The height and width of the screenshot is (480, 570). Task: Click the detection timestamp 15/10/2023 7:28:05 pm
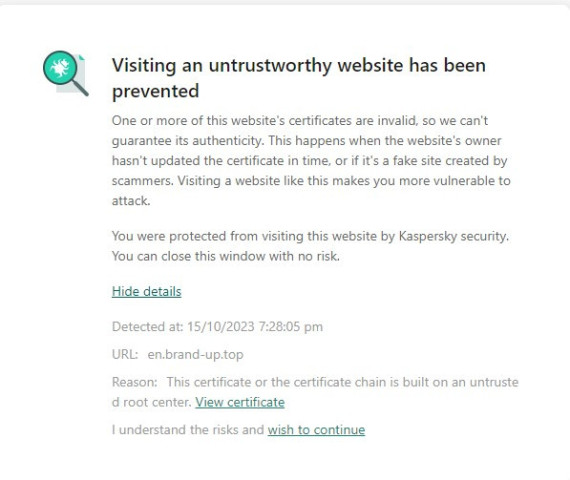coord(255,327)
